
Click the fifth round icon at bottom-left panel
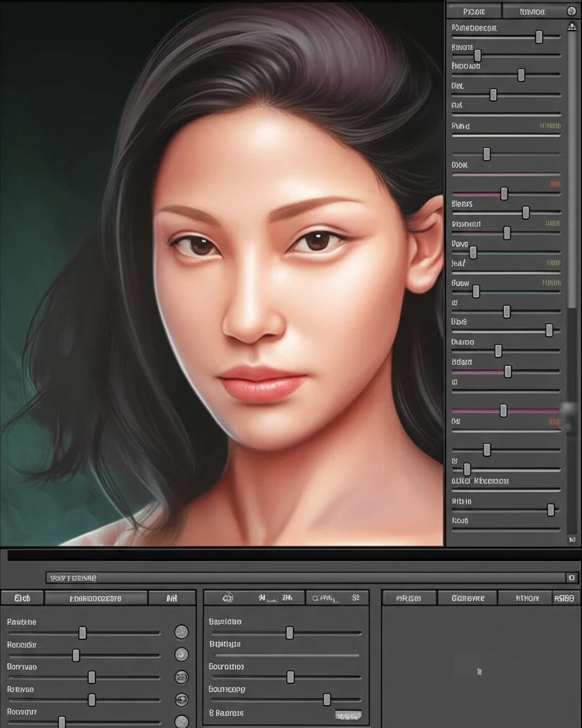[181, 721]
